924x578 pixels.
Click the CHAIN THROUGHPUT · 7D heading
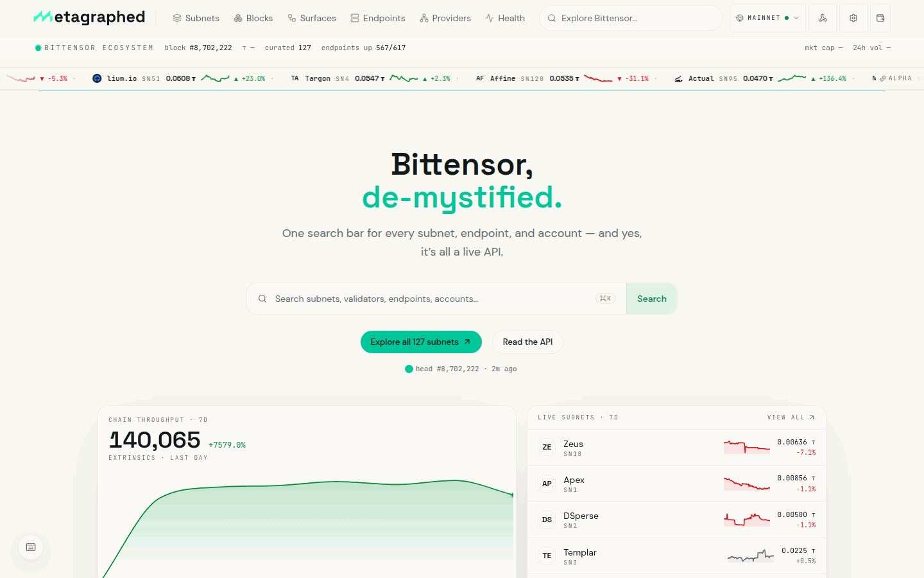158,420
